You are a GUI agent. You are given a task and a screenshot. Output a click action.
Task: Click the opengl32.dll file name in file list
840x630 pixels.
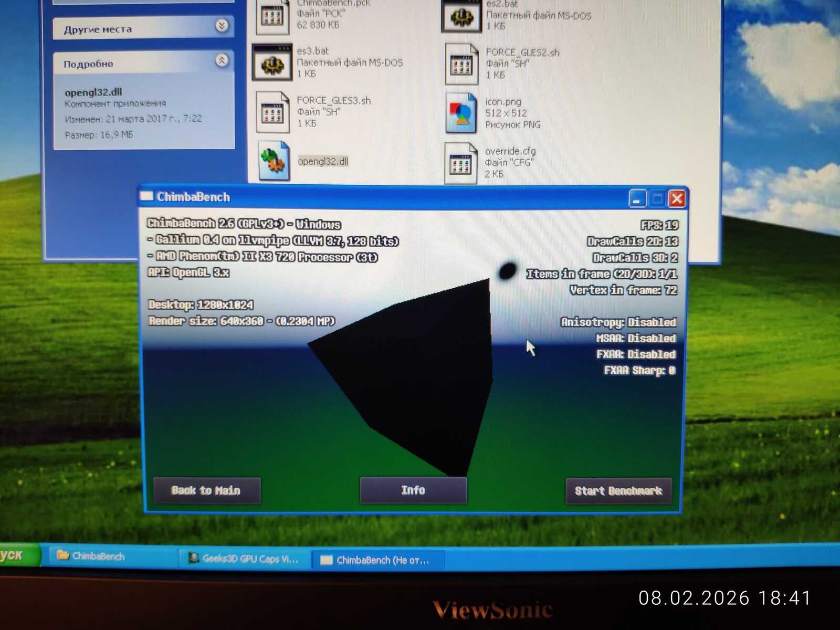tap(323, 161)
